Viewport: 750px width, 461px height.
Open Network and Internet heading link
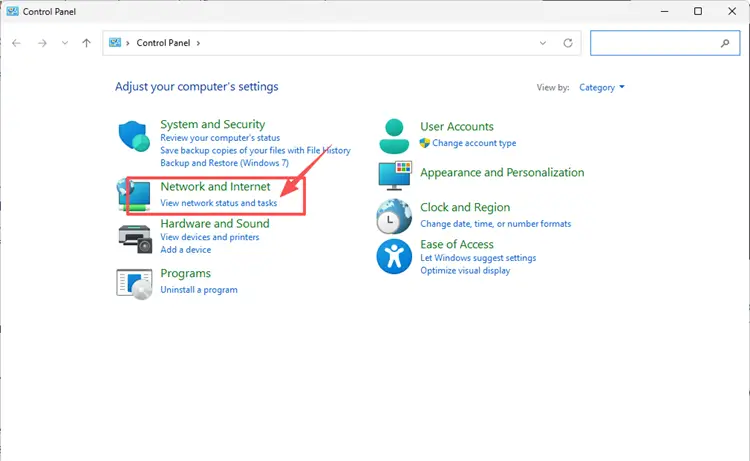215,187
